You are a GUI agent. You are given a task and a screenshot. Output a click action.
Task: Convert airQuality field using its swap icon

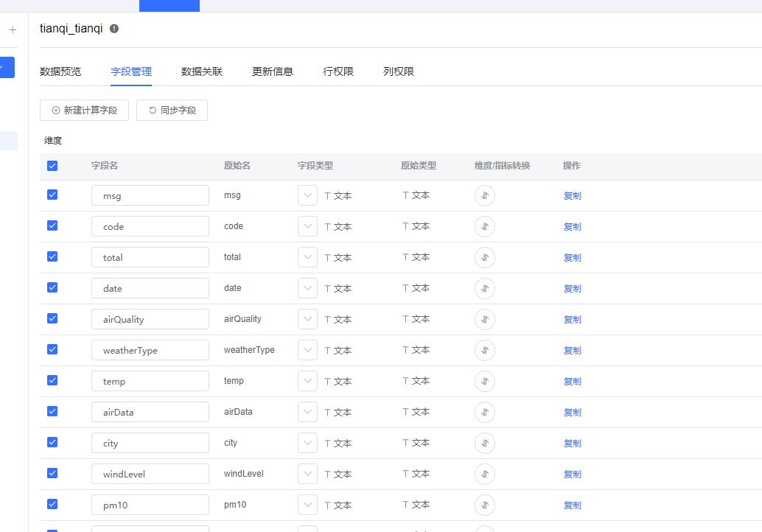[x=484, y=319]
